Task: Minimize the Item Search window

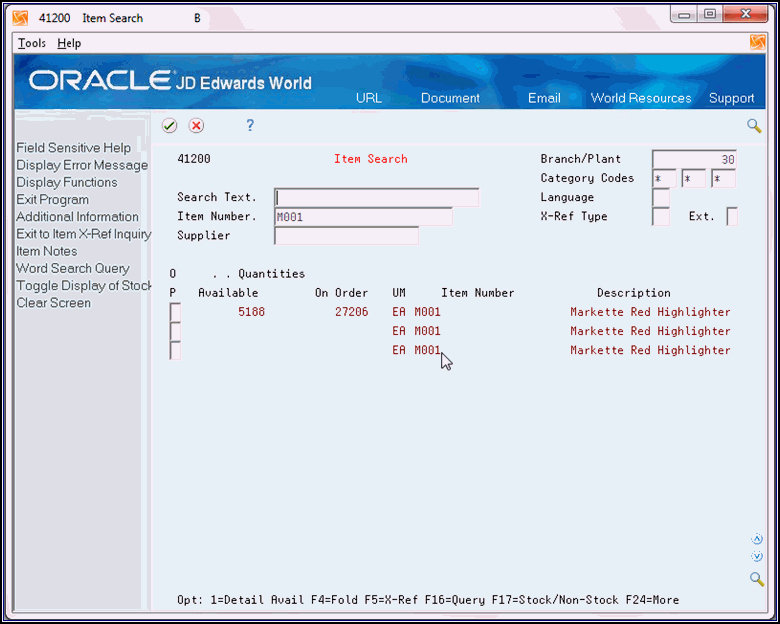Action: pos(684,15)
